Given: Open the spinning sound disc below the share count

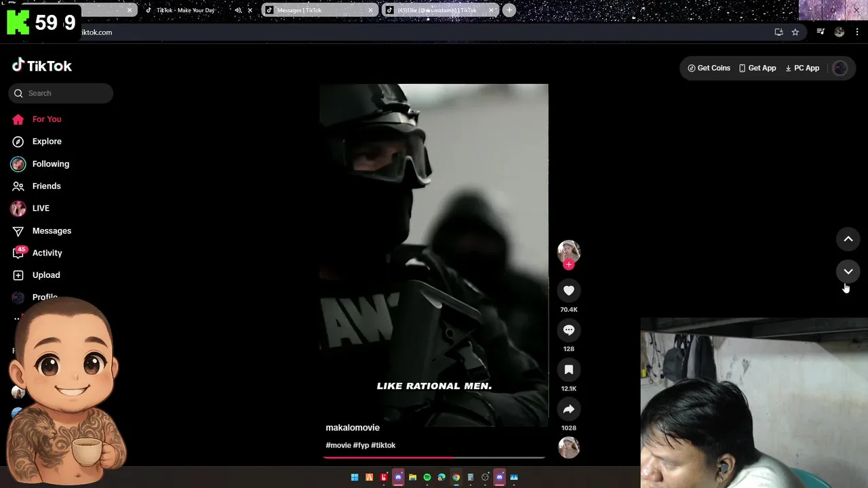Looking at the screenshot, I should [568, 447].
